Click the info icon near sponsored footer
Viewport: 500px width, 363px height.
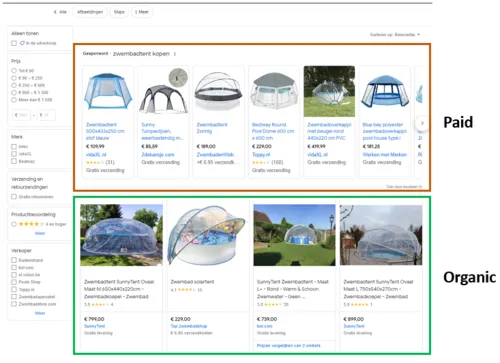(x=420, y=187)
